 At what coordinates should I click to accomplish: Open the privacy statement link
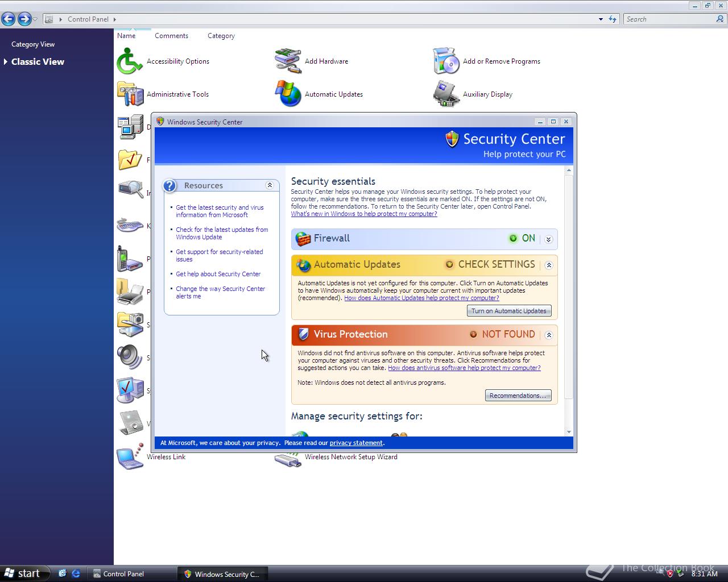coord(356,443)
